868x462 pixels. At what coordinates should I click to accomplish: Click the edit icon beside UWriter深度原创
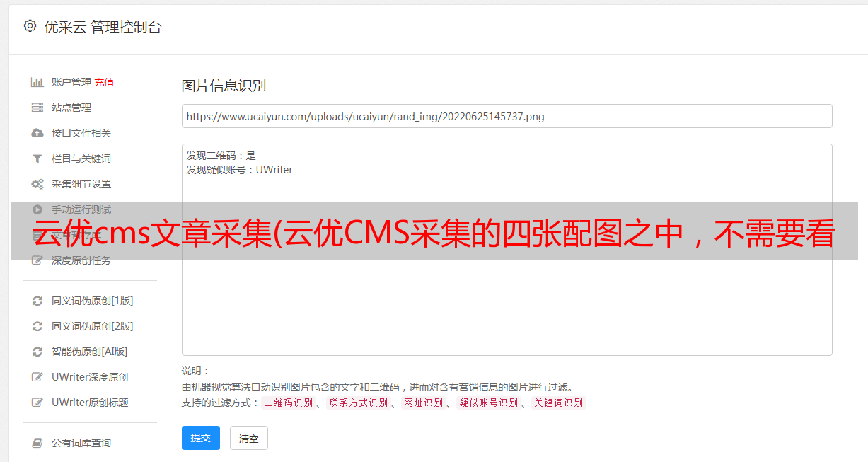(37, 377)
